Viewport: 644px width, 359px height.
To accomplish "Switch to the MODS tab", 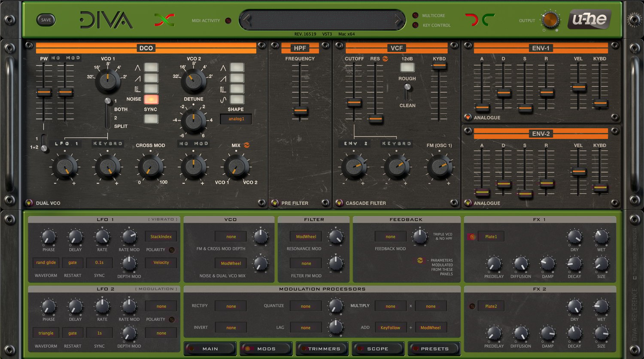I will (x=266, y=349).
